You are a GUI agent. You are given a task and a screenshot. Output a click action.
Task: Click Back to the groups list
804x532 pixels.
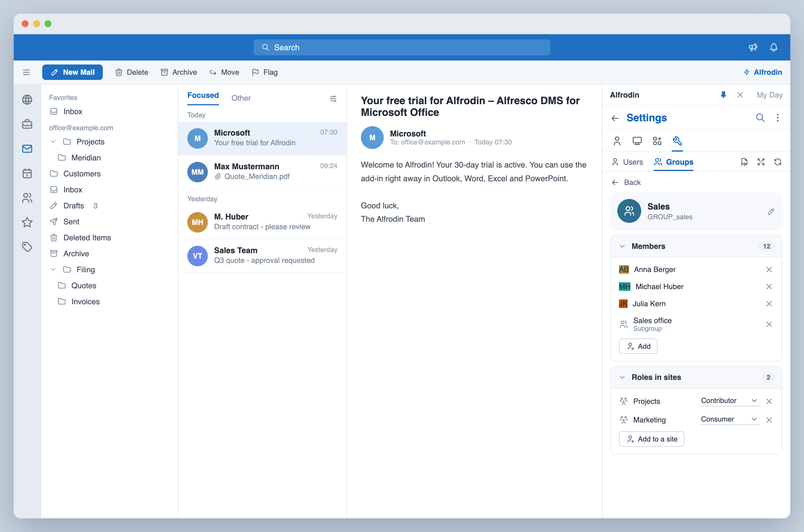[x=626, y=183]
